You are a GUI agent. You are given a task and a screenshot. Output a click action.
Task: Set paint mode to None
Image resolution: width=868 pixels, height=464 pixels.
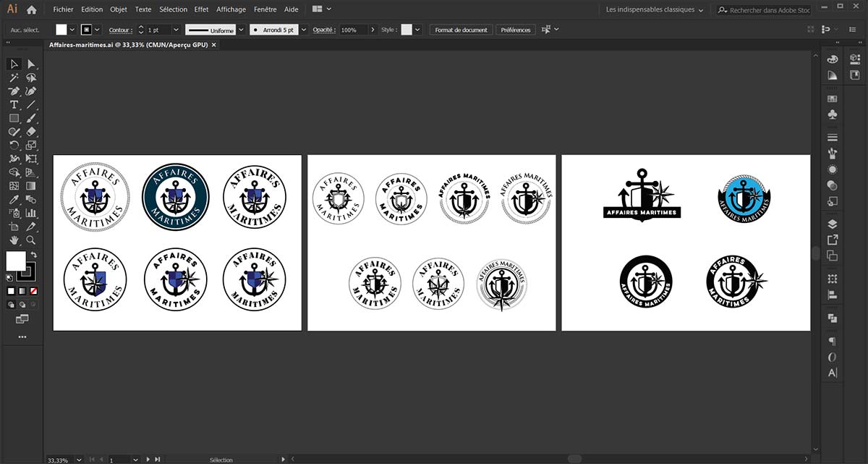tap(33, 291)
